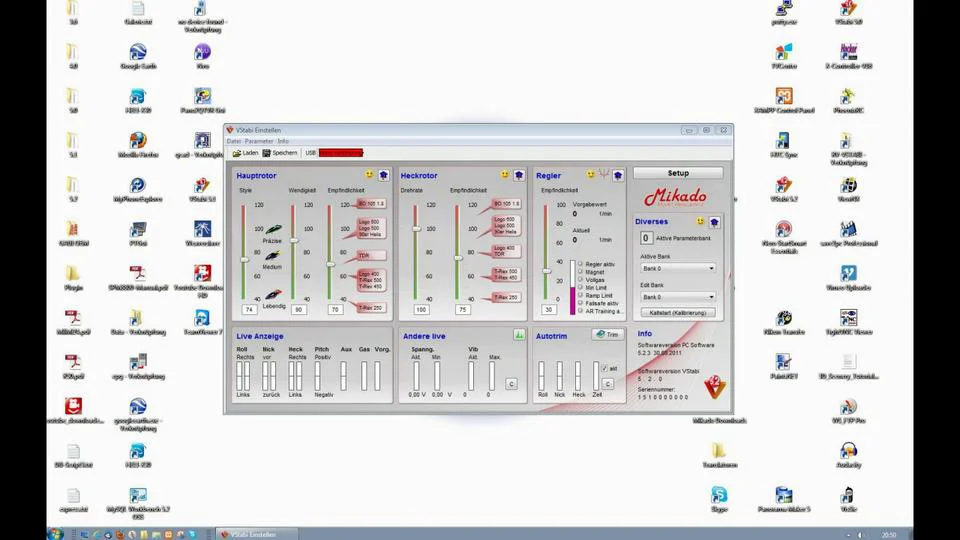Click the T-Rex 250 preset in Hauptrotor
This screenshot has width=960, height=540.
tap(371, 307)
